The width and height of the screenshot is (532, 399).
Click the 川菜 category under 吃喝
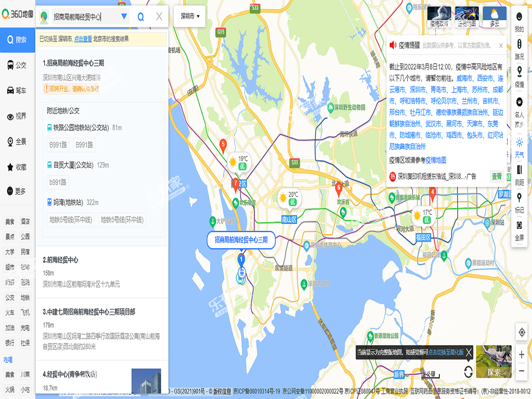pos(25,375)
